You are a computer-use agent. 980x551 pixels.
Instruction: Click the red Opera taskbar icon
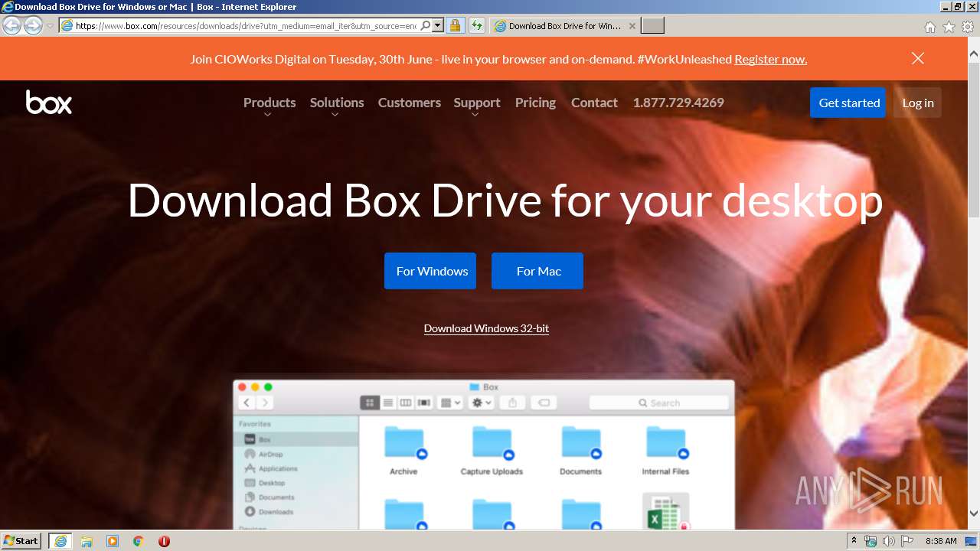tap(164, 541)
